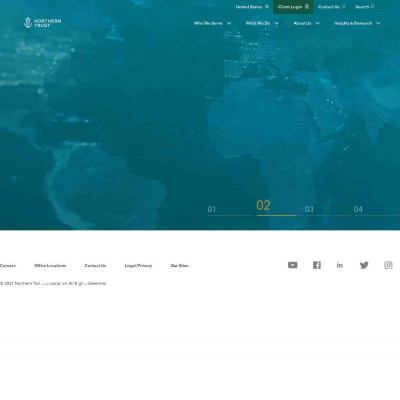Open the Search link at top
400x400 pixels.
[x=362, y=7]
